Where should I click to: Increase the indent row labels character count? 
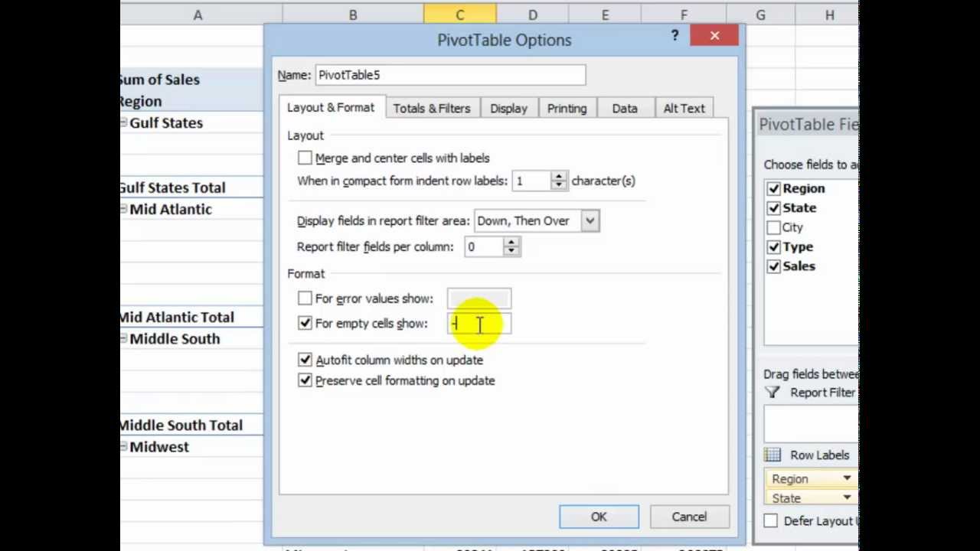(x=559, y=176)
